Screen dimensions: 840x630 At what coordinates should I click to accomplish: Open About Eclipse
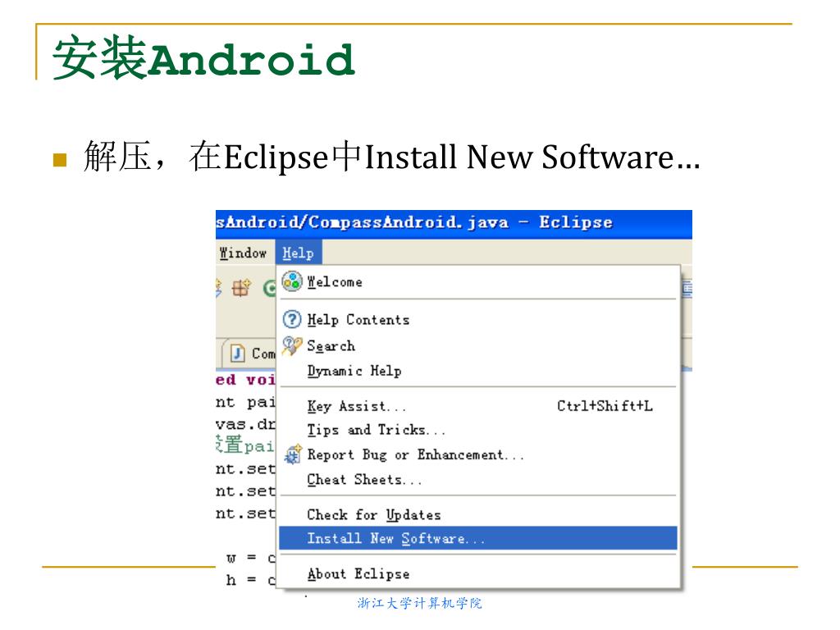coord(478,573)
